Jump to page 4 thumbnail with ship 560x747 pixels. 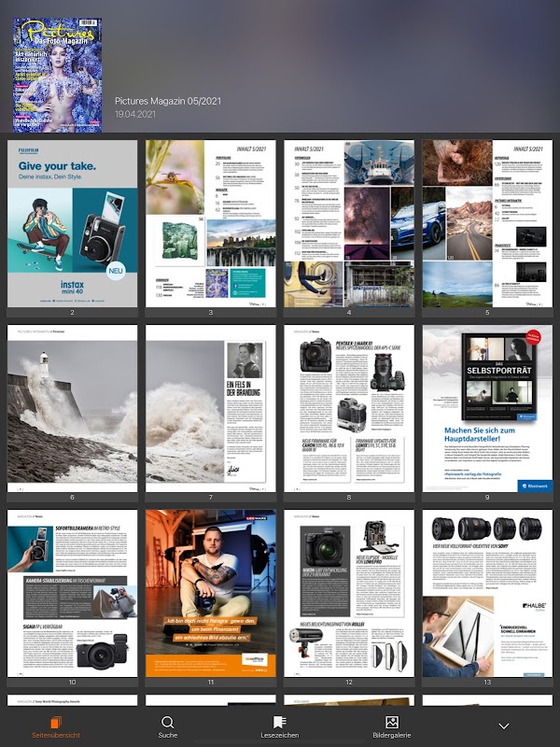pos(349,223)
